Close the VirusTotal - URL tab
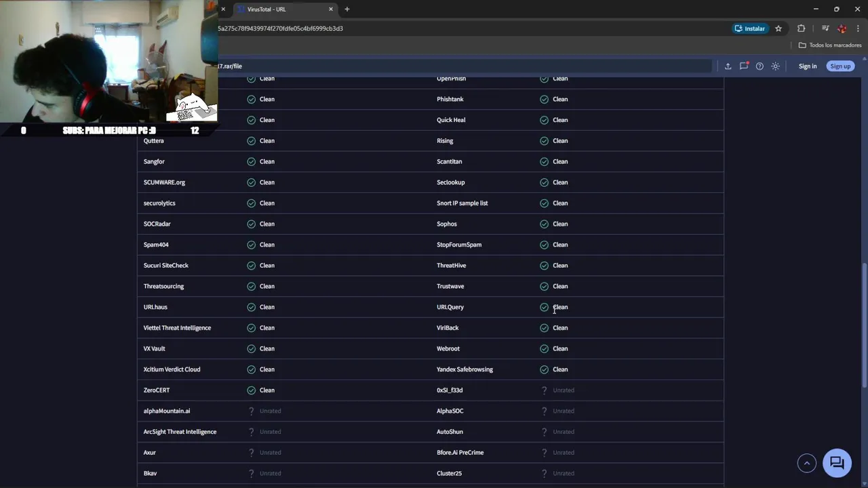868x488 pixels. point(331,9)
